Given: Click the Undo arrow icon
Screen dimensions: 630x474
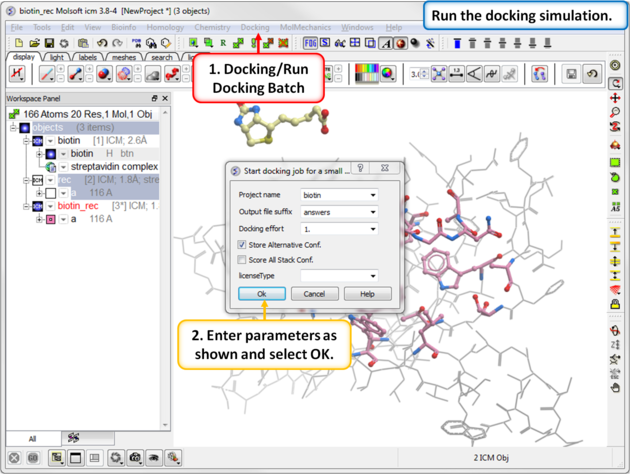Looking at the screenshot, I should (102, 44).
